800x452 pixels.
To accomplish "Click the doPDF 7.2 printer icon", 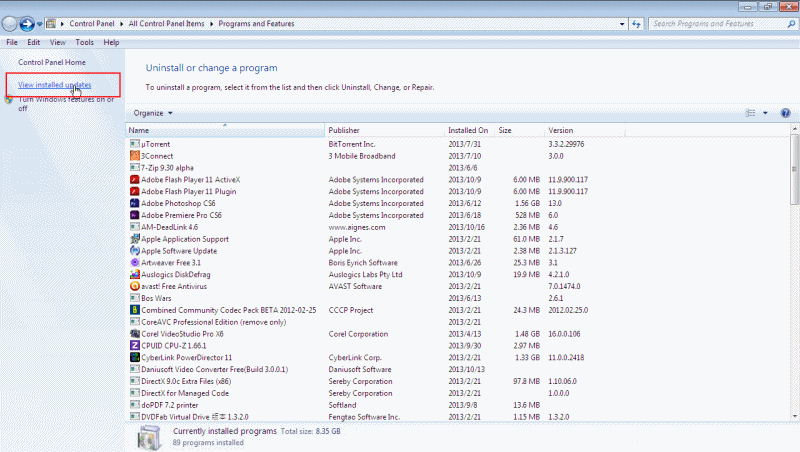I will pyautogui.click(x=135, y=405).
